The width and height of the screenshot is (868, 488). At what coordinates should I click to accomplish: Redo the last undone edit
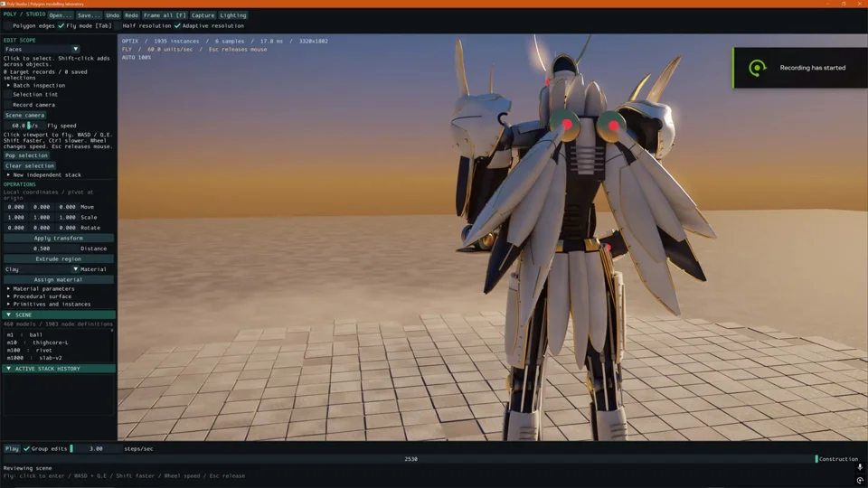pos(131,15)
